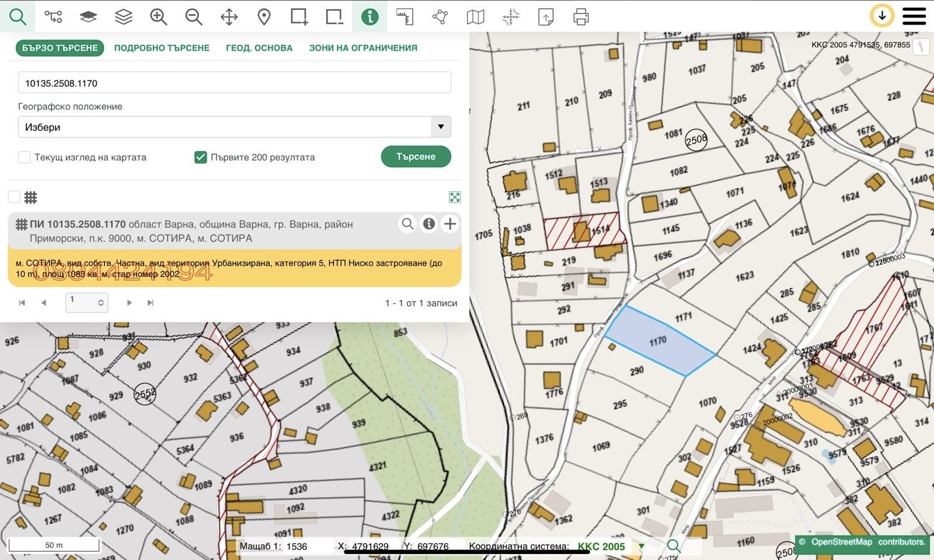
Task: Click the zoom in magnifier tool
Action: click(x=159, y=17)
